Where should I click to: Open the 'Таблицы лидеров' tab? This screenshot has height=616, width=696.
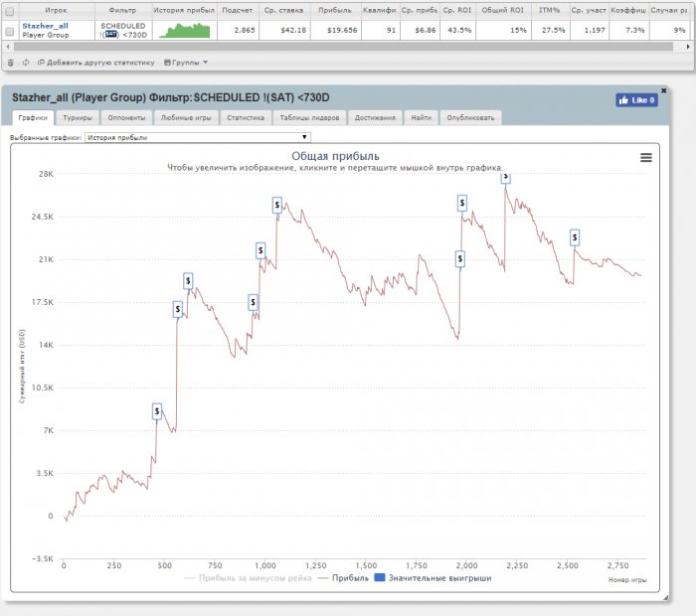(x=308, y=117)
